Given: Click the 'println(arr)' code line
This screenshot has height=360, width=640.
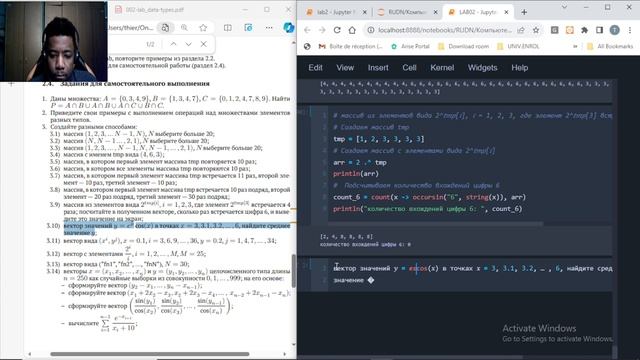Looking at the screenshot, I should tap(356, 174).
